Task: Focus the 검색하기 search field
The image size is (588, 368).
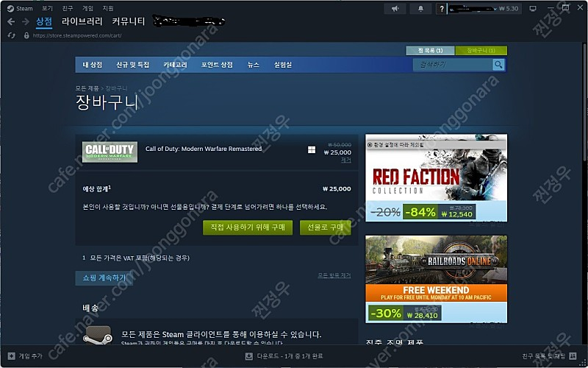Action: [453, 65]
